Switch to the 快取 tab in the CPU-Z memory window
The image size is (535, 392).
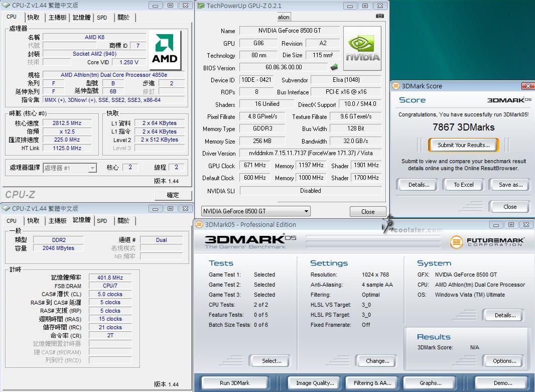pyautogui.click(x=34, y=221)
